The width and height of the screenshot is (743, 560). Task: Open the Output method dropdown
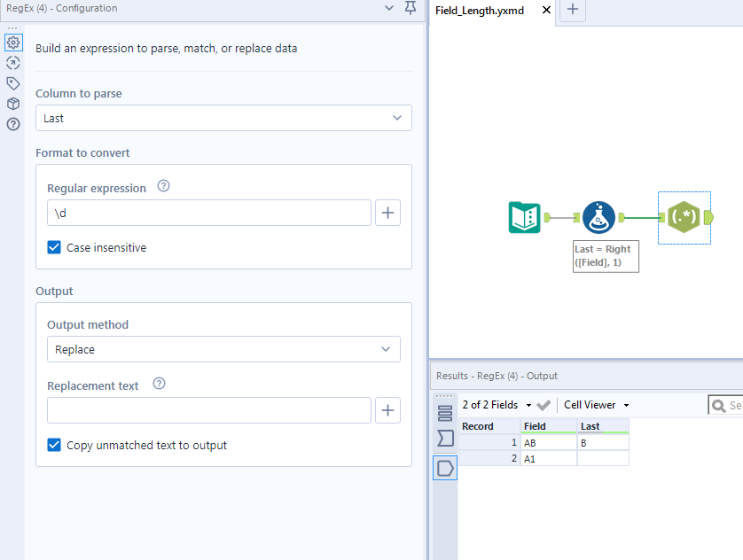point(223,349)
